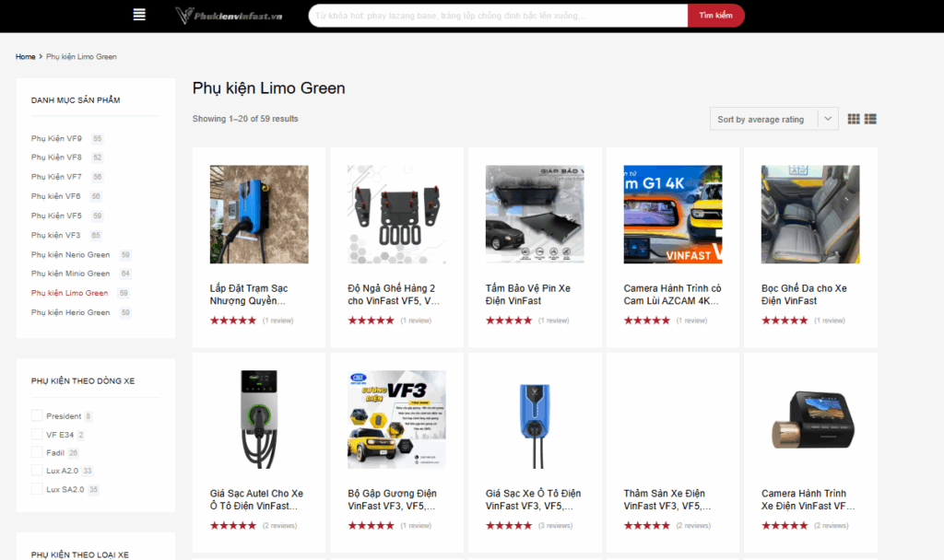Image resolution: width=944 pixels, height=560 pixels.
Task: Click Camera Hành Trình AZCAM 4K title
Action: [672, 295]
